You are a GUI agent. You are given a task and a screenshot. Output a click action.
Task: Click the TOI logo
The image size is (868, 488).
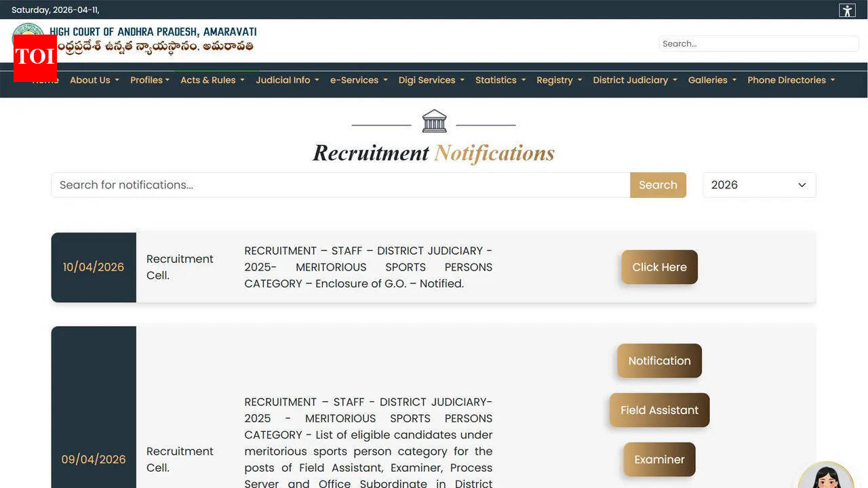coord(35,58)
